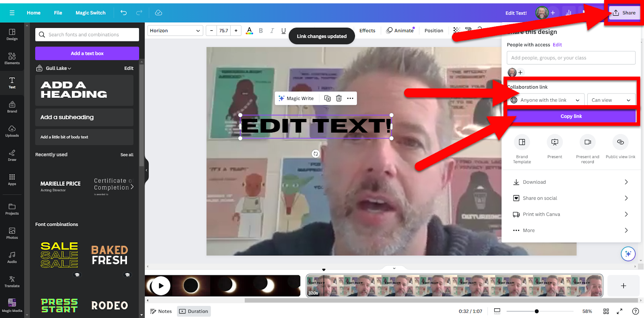This screenshot has height=318, width=644.
Task: Click the delete trash icon above text
Action: pyautogui.click(x=339, y=98)
